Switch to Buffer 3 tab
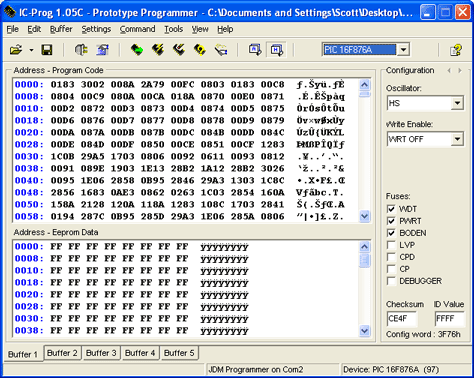The height and width of the screenshot is (378, 474). point(101,353)
